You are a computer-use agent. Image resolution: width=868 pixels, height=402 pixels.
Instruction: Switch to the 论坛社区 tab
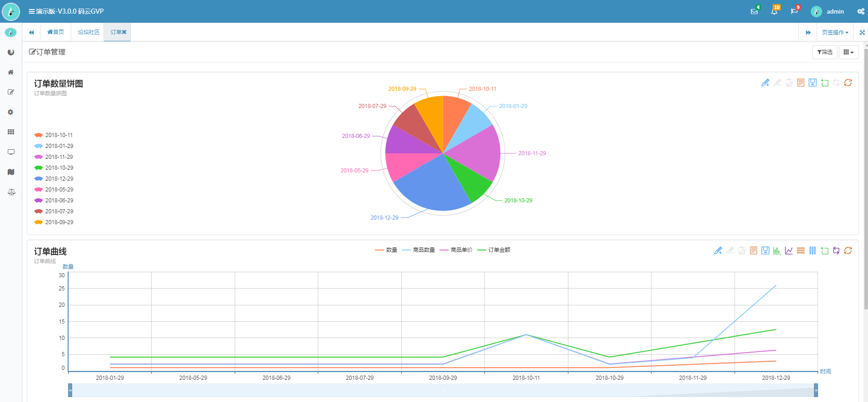tap(89, 32)
